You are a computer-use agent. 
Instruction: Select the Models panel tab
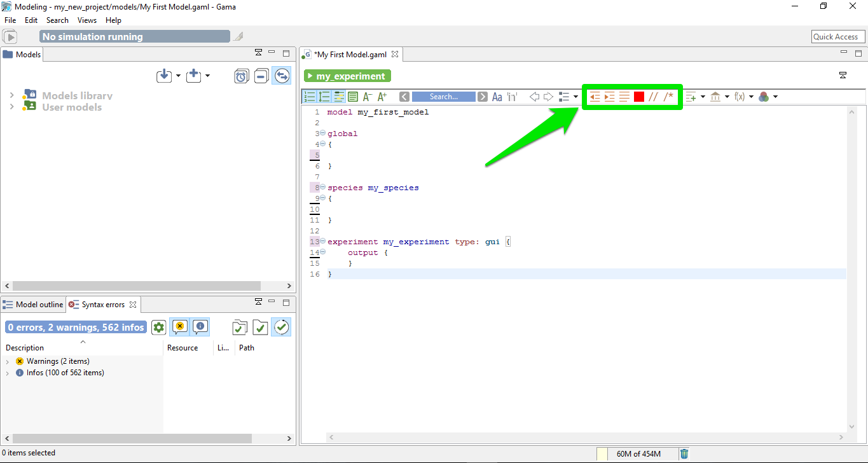(x=22, y=55)
